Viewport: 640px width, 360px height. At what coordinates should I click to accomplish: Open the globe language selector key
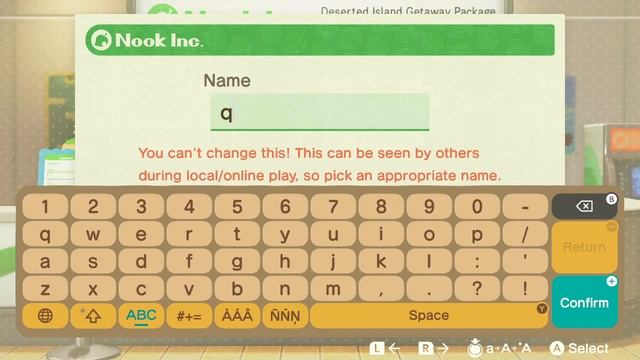point(45,316)
